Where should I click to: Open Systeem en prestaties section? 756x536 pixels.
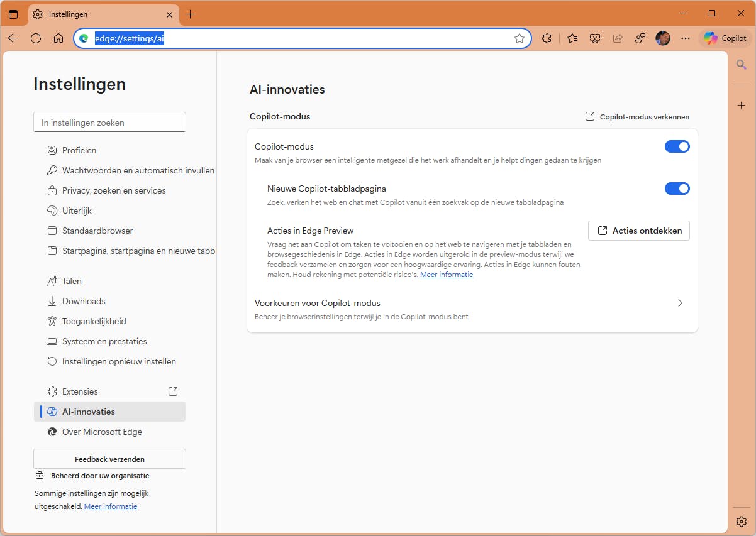[x=109, y=341]
